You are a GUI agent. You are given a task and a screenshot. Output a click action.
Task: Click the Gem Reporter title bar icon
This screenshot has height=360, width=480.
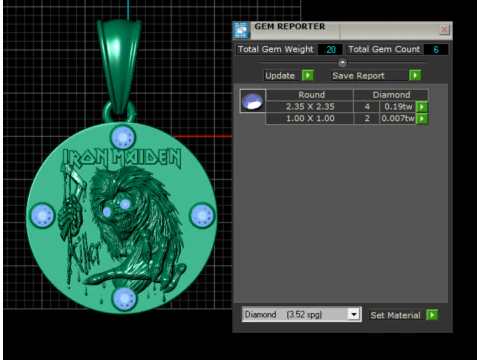click(241, 30)
